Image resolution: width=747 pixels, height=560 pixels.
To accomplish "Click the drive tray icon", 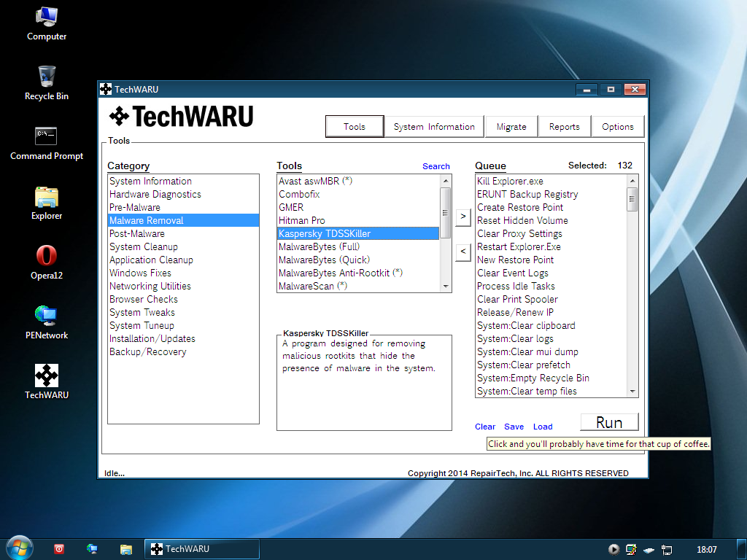I will pos(649,550).
